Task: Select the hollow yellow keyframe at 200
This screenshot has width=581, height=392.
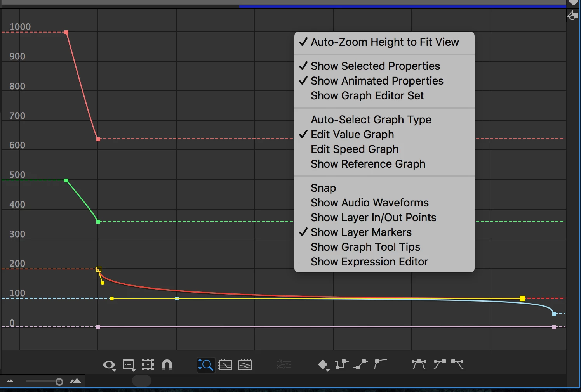Action: 99,269
